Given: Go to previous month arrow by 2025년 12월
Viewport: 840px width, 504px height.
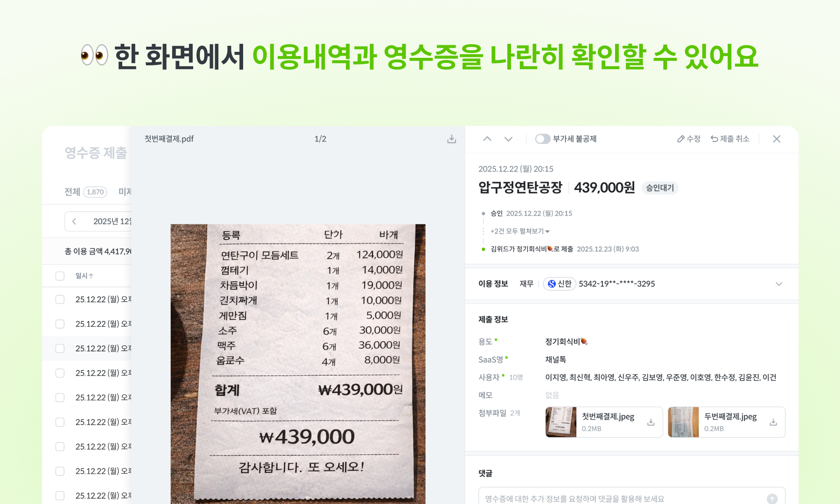Looking at the screenshot, I should (74, 221).
